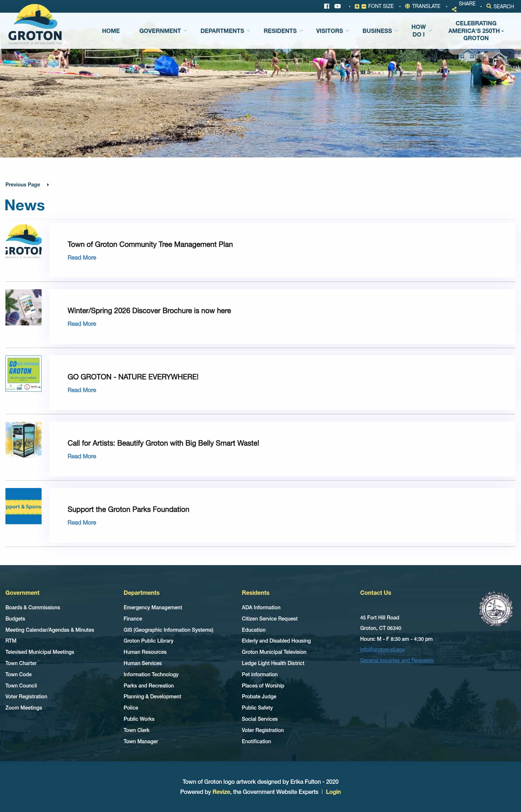Viewport: 521px width, 812px height.
Task: Open the GO GROTON thumbnail
Action: click(x=24, y=374)
